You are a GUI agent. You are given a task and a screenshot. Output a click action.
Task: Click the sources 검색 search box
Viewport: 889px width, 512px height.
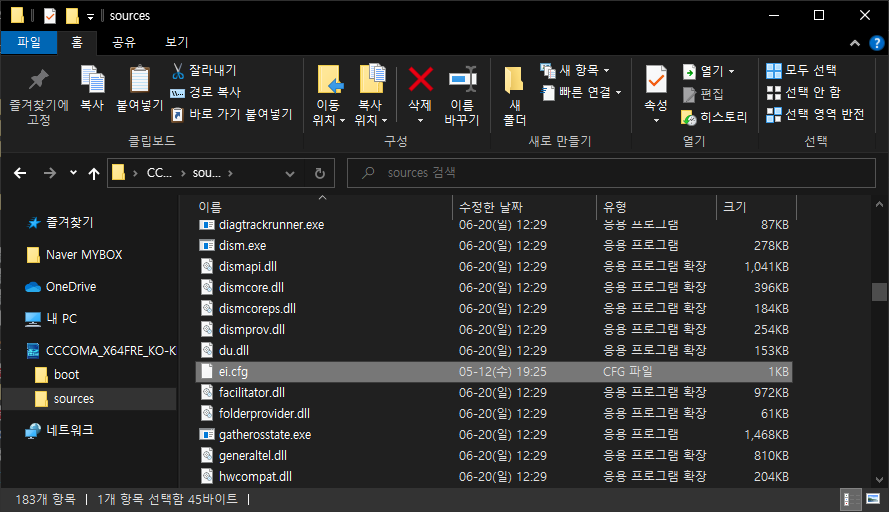click(611, 173)
